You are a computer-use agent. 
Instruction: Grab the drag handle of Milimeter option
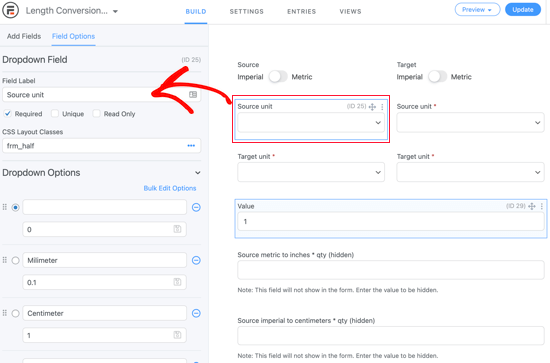click(x=5, y=260)
